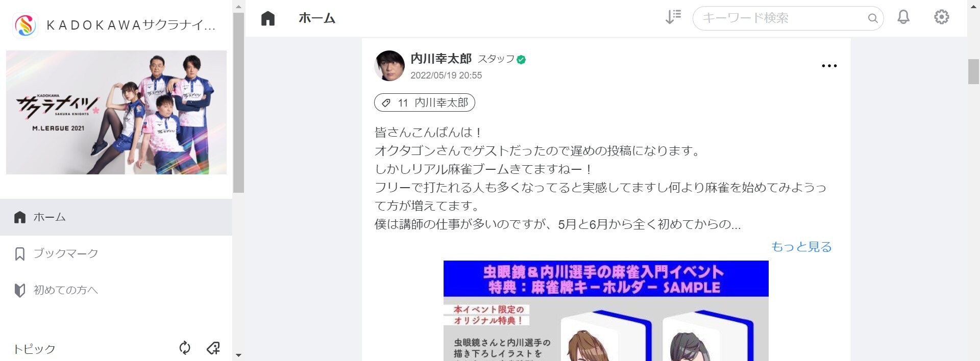
Task: Select ホーム in the sidebar menu
Action: [116, 217]
